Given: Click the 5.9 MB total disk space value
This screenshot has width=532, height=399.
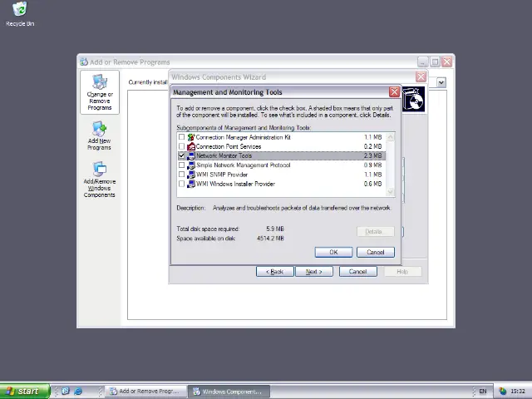Looking at the screenshot, I should [x=275, y=229].
